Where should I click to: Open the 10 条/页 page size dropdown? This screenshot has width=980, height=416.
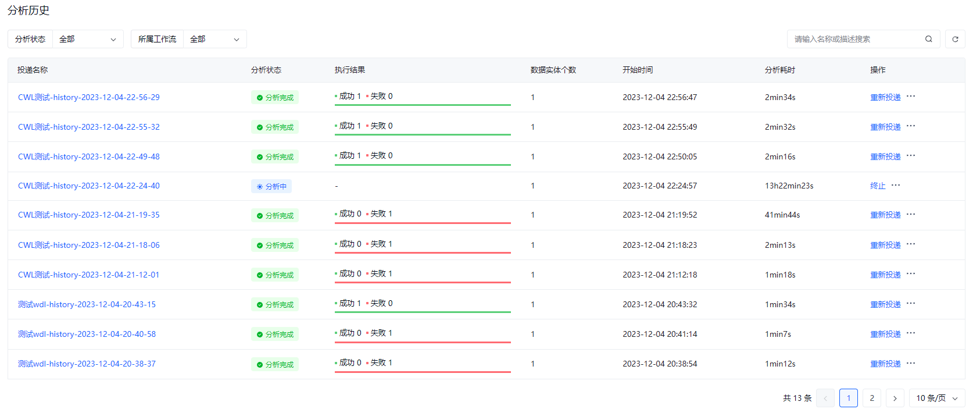(x=937, y=398)
